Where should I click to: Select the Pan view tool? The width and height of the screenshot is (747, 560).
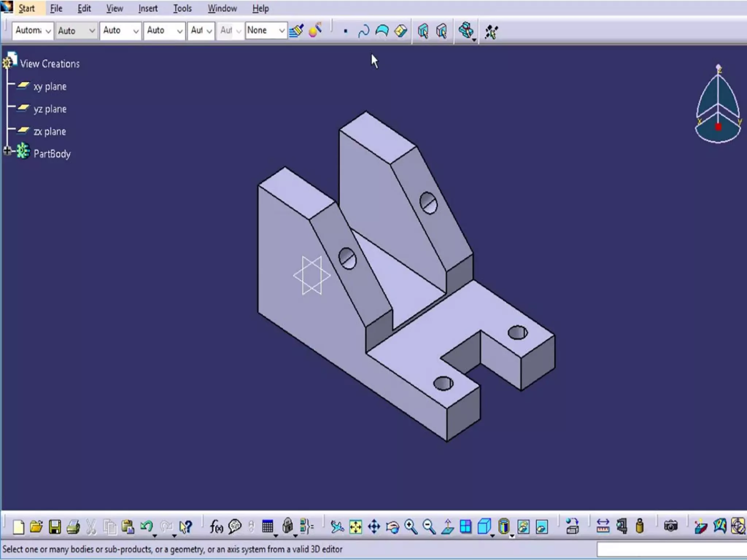click(x=374, y=527)
